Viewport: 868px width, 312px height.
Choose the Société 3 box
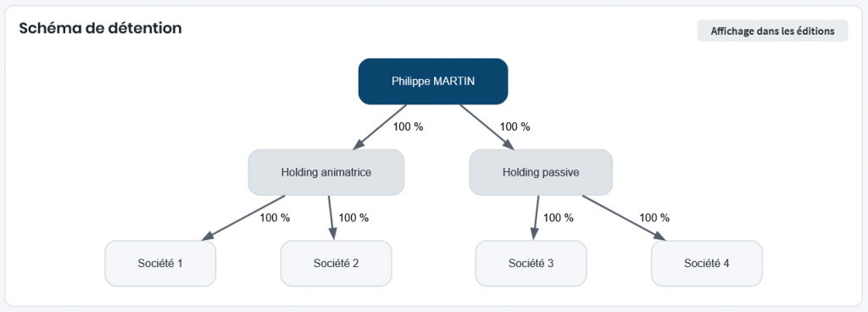click(x=531, y=264)
